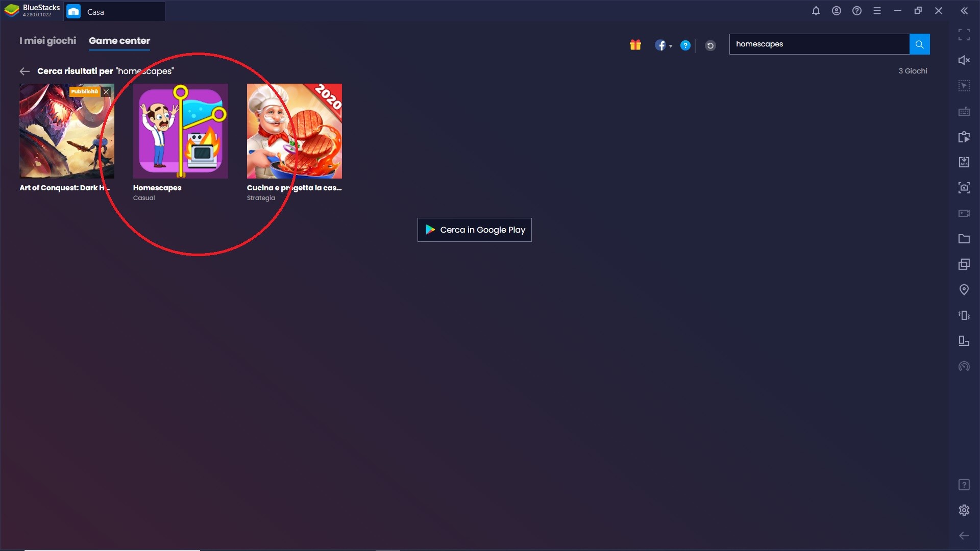Open the Casa home tab
Viewport: 980px width, 551px height.
coord(114,12)
